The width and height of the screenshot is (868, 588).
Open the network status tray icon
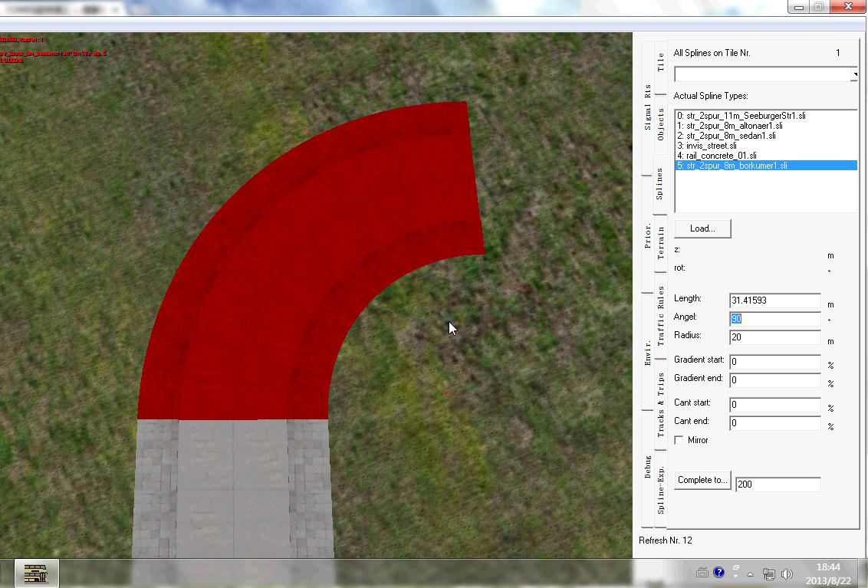(768, 573)
